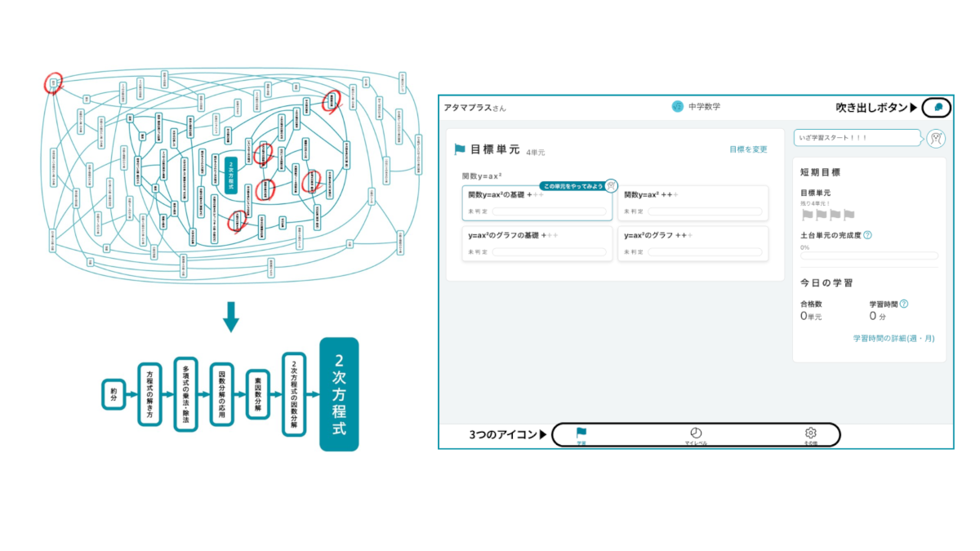
Task: Click the large 2次方程式 goal box
Action: point(339,394)
